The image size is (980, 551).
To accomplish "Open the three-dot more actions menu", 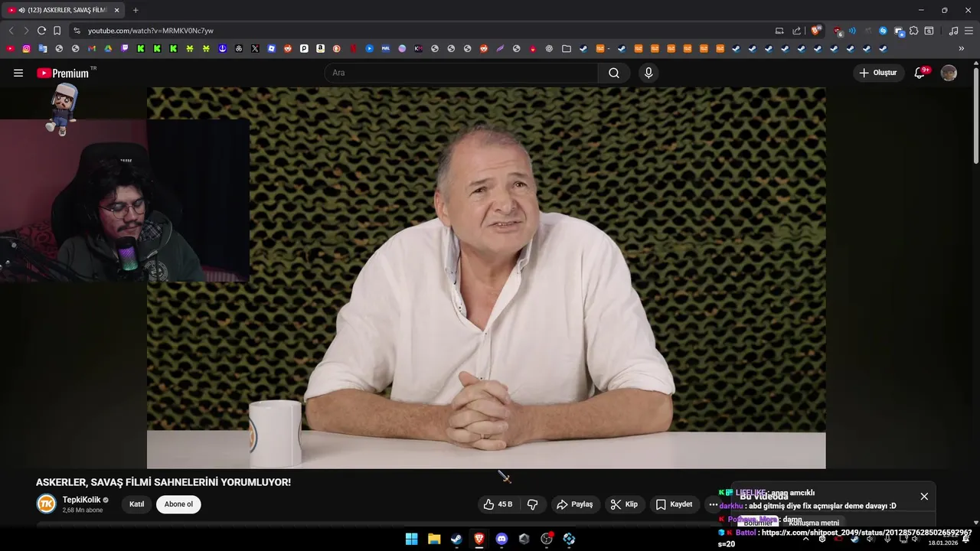I will (x=713, y=504).
